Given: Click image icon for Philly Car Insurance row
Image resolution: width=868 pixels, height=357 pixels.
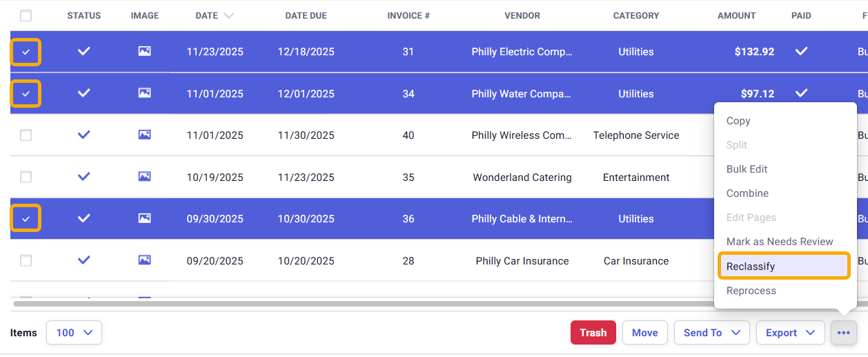Looking at the screenshot, I should [x=144, y=261].
